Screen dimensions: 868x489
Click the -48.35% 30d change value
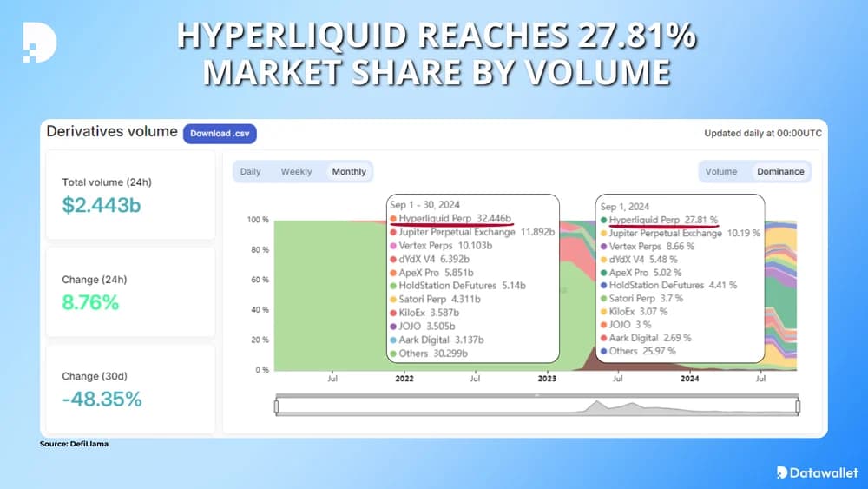coord(102,400)
